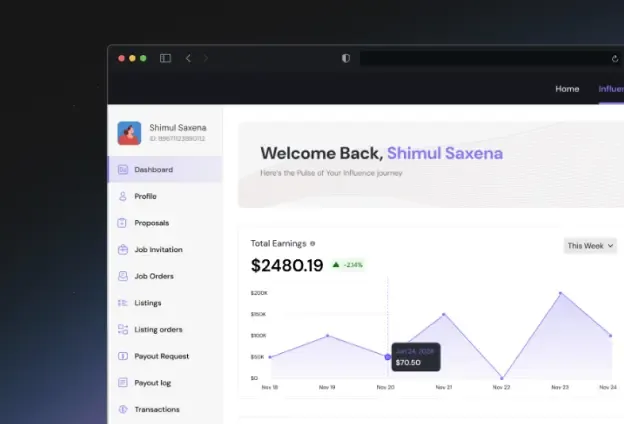This screenshot has height=424, width=624.
Task: Click the Job Invitation briefcase icon
Action: pos(123,250)
